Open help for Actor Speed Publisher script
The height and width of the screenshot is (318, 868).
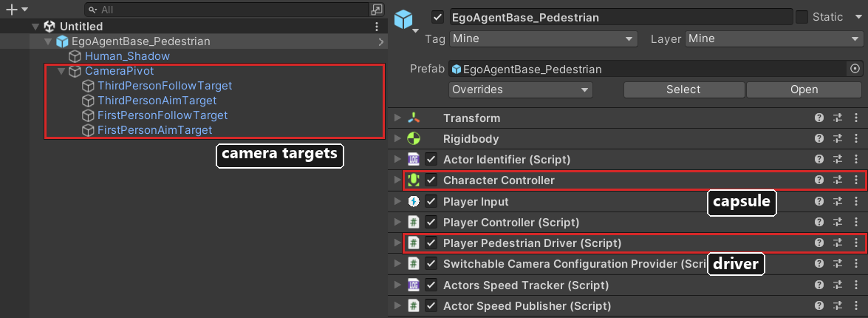tap(819, 305)
